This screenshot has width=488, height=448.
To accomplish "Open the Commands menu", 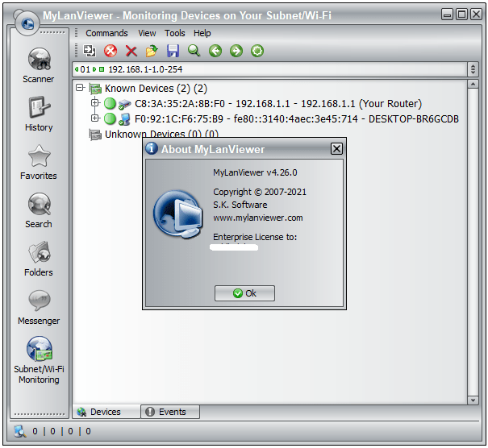I will [106, 33].
